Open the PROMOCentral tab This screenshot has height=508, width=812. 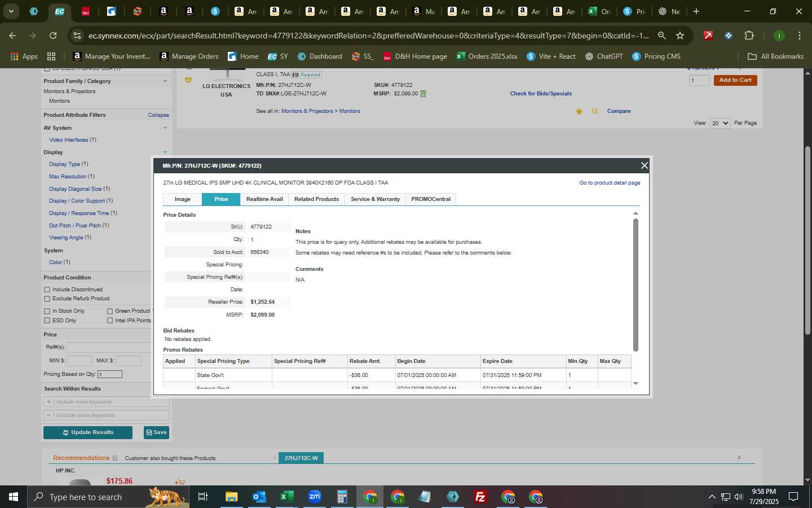(431, 199)
